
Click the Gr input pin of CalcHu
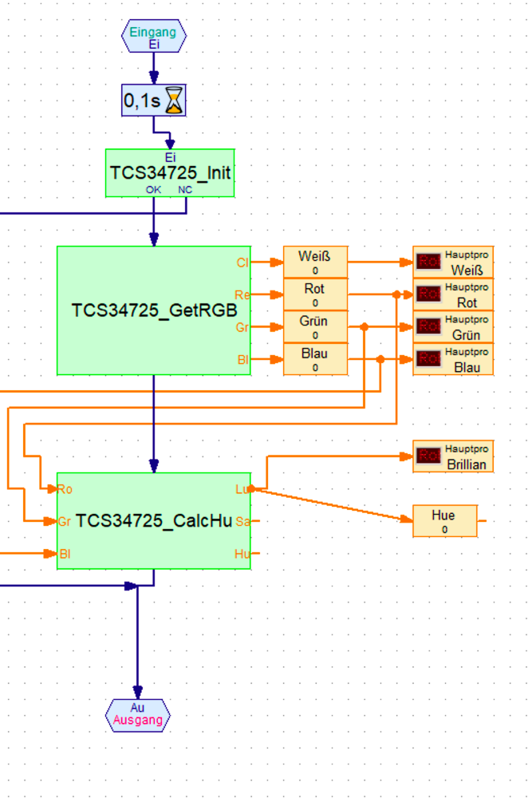pyautogui.click(x=64, y=522)
